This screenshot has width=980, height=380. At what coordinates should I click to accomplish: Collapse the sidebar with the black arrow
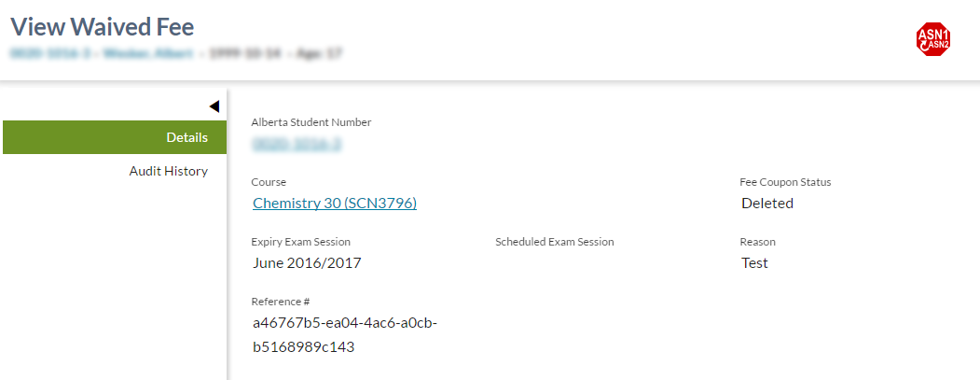click(214, 106)
